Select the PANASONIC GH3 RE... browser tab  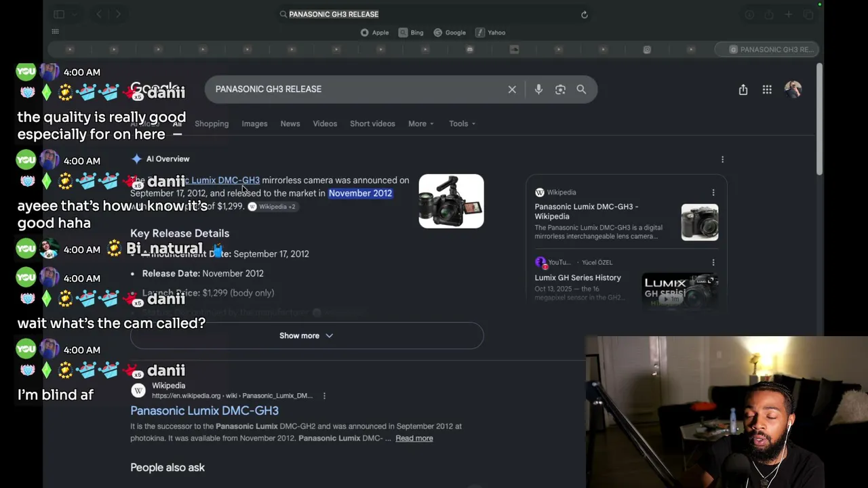768,49
